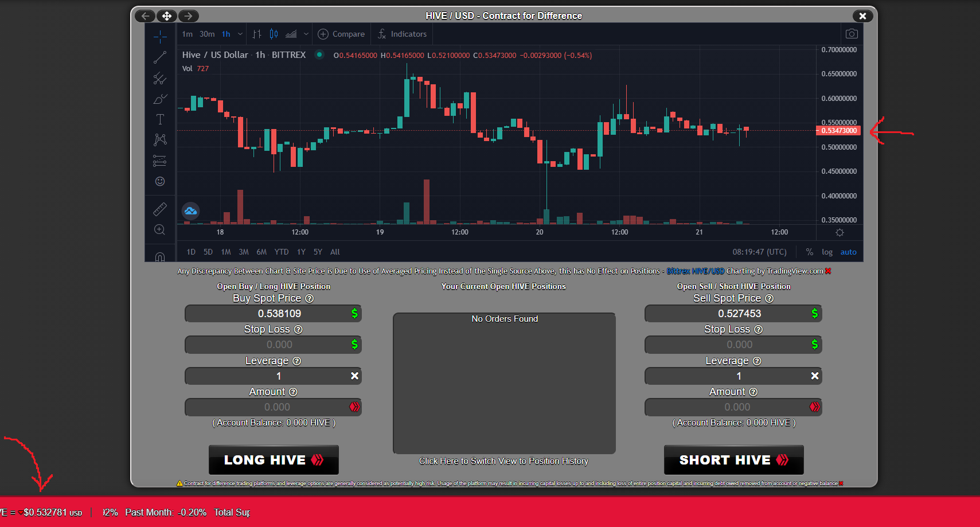Set chart range to All
Screen dimensions: 980x527
335,252
